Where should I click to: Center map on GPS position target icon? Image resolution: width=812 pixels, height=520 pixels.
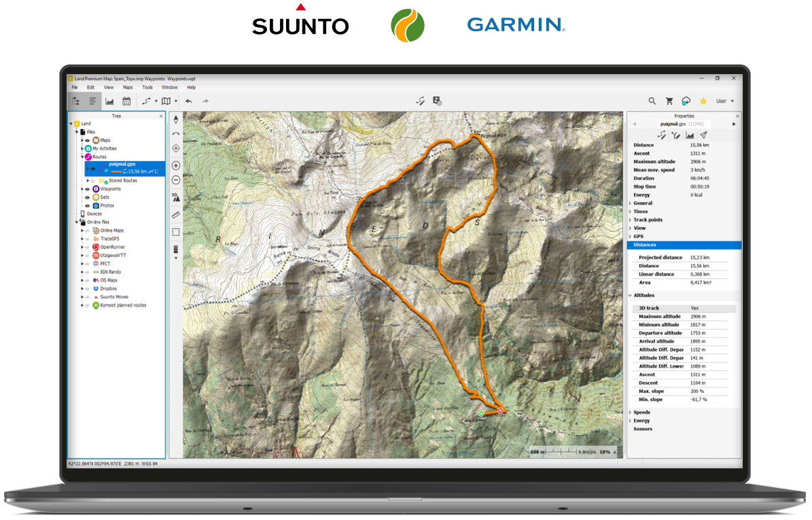[176, 149]
